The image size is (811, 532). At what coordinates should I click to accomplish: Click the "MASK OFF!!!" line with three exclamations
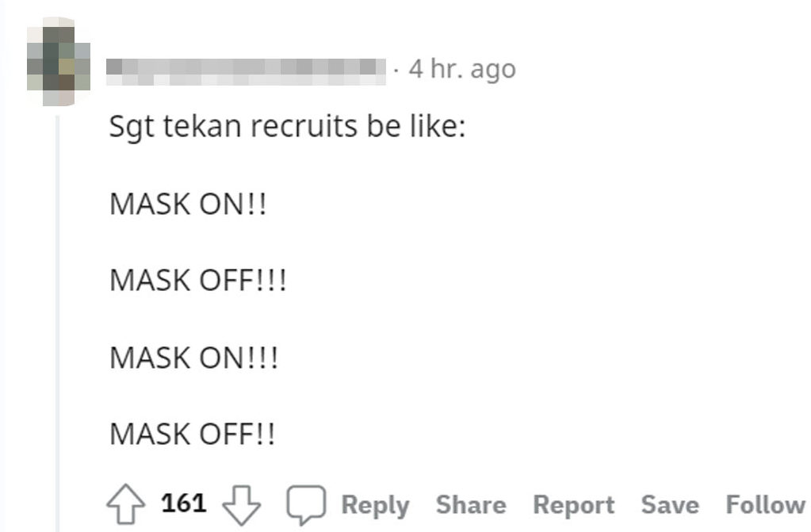point(198,281)
